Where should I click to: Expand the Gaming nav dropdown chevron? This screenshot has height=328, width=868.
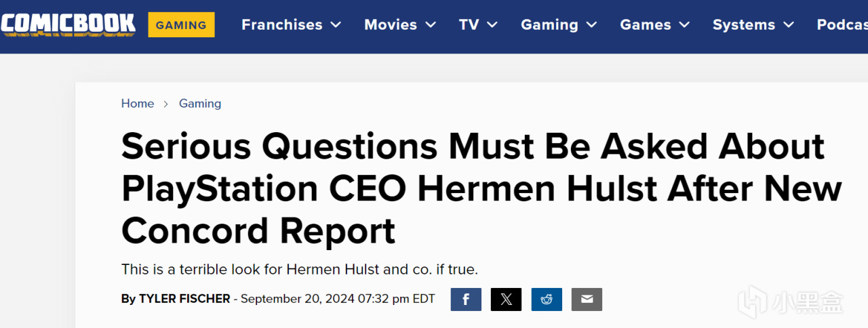click(x=591, y=25)
